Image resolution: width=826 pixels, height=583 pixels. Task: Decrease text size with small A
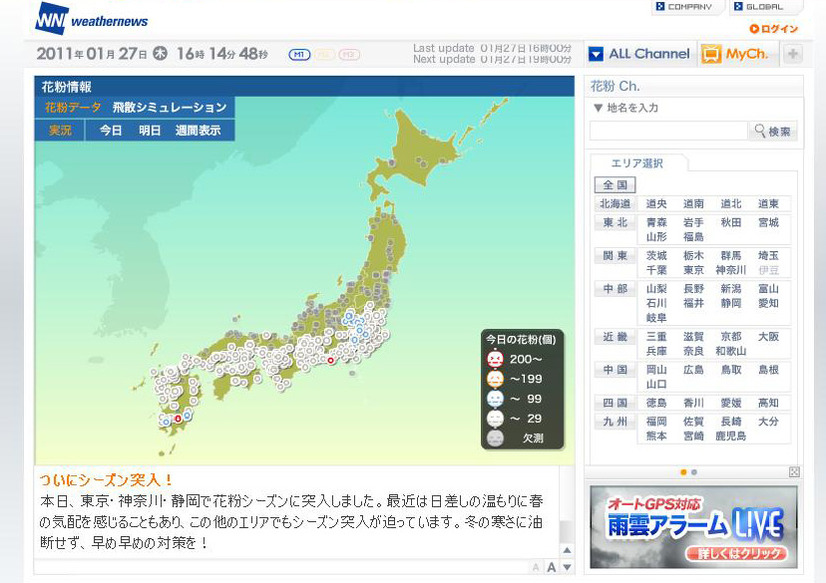tap(536, 567)
